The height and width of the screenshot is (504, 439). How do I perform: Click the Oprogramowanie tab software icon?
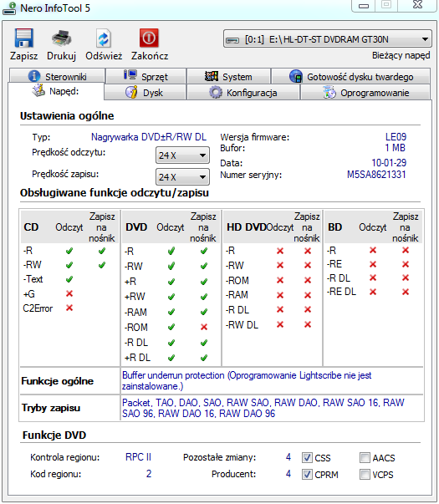[x=329, y=92]
